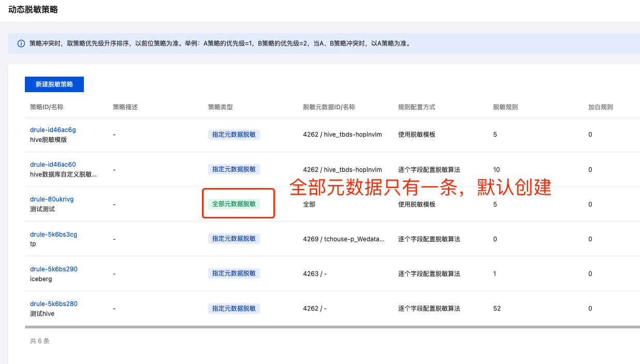Image resolution: width=640 pixels, height=364 pixels.
Task: Click the 策略类型 column header
Action: click(221, 107)
